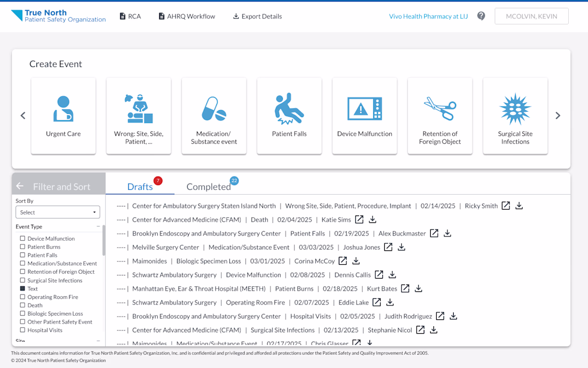Open the Device Malfunction event card
Screen dimensions: 588x368
tap(365, 116)
